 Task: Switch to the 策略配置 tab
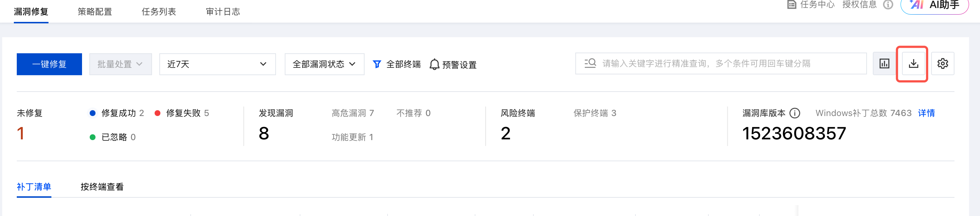[x=95, y=12]
